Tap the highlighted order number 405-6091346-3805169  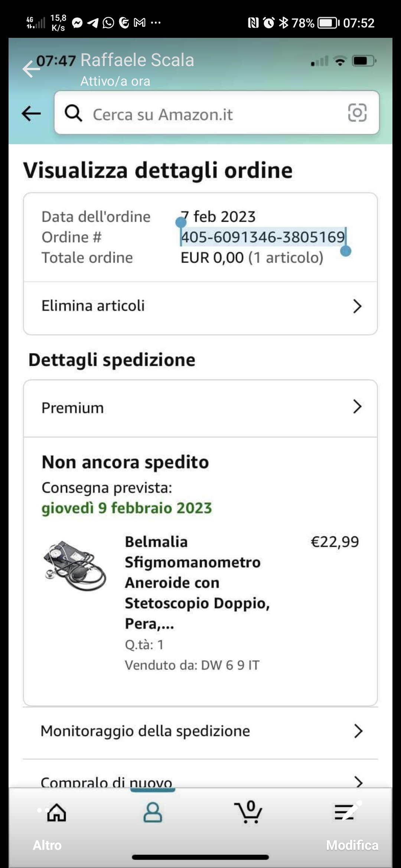[263, 237]
